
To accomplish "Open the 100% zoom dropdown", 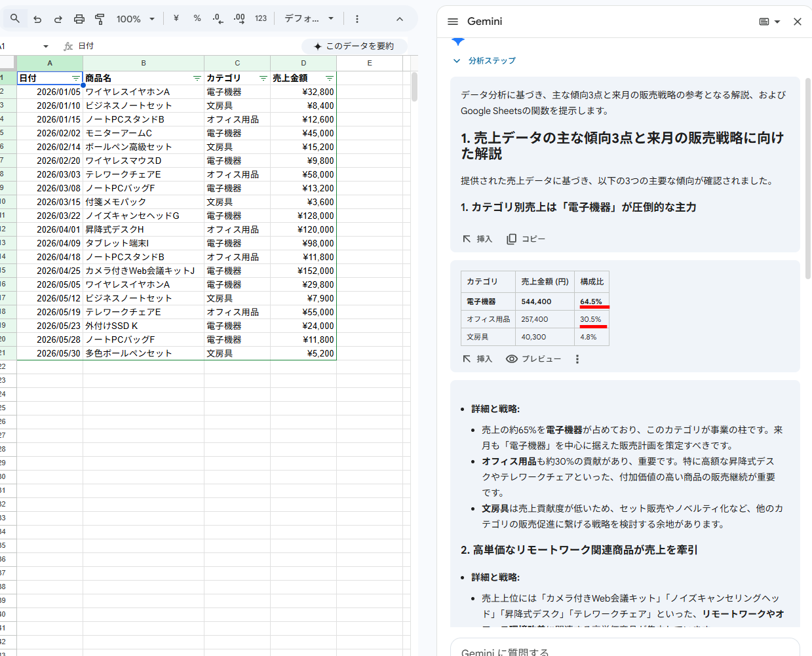I will pyautogui.click(x=136, y=19).
